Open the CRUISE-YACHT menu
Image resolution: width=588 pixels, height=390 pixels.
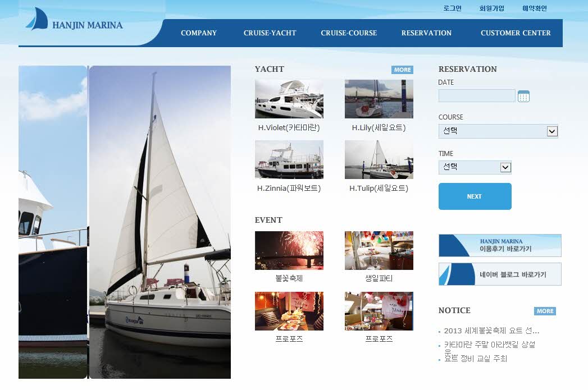click(270, 33)
